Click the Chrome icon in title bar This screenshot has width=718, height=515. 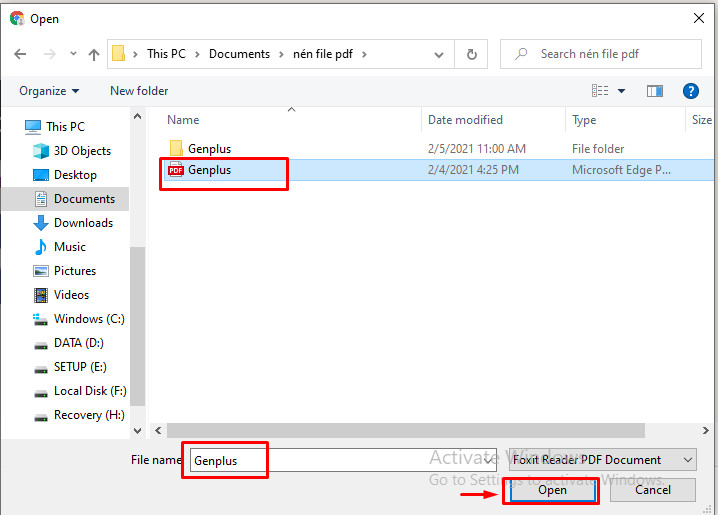(17, 18)
